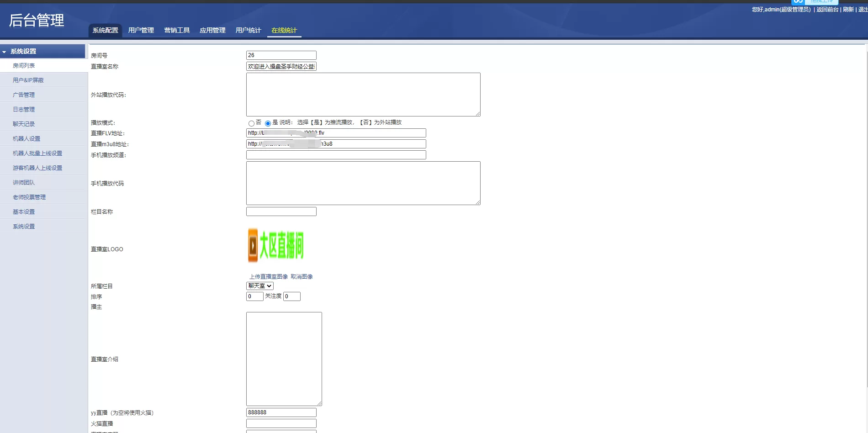868x433 pixels.
Task: Select the 否 playback mode radio button
Action: [x=251, y=123]
